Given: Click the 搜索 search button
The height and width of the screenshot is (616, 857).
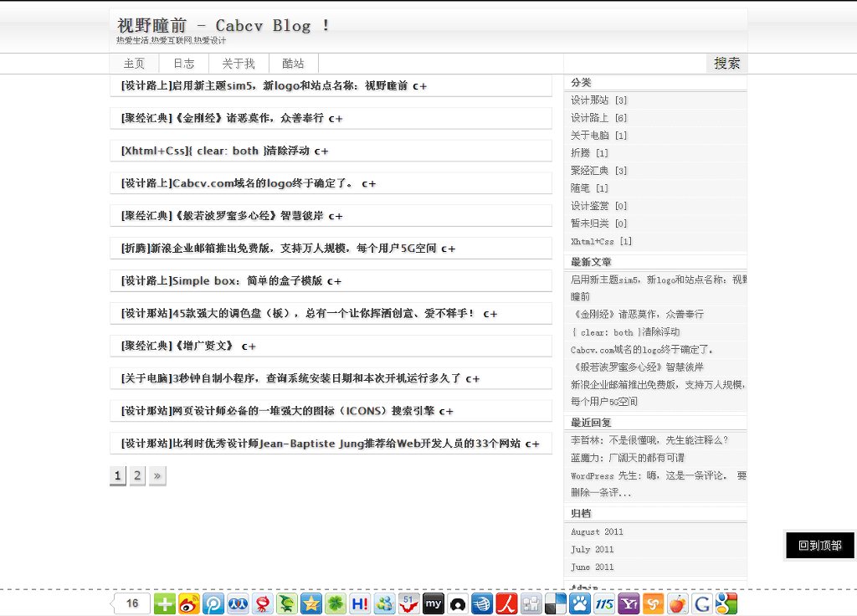Looking at the screenshot, I should click(726, 62).
